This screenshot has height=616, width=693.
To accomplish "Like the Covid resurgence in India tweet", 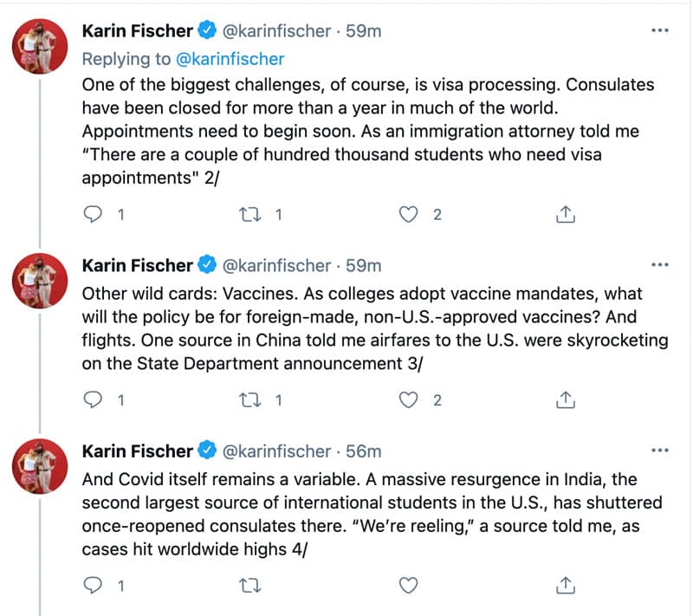I will (x=408, y=586).
